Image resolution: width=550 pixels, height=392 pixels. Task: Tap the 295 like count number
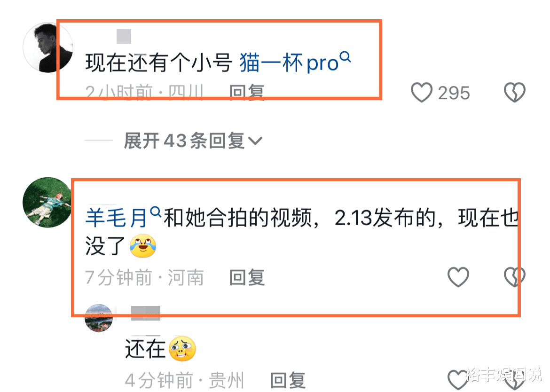(454, 93)
